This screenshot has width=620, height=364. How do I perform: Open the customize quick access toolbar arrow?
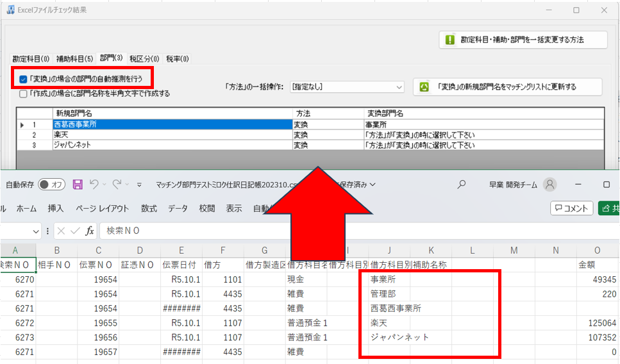pos(139,185)
